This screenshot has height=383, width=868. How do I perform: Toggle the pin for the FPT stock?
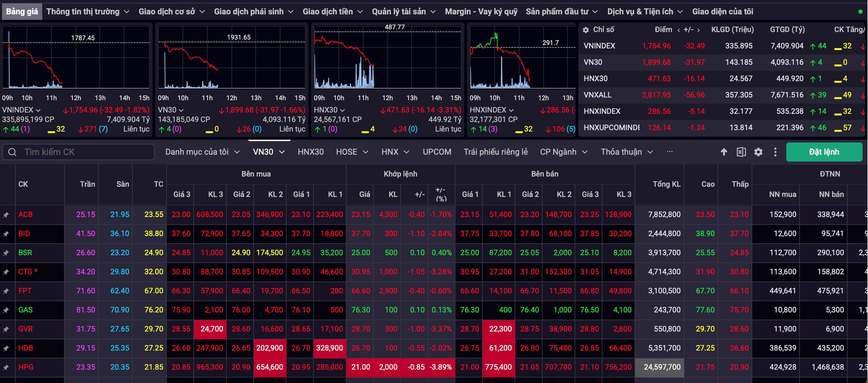pyautogui.click(x=6, y=291)
